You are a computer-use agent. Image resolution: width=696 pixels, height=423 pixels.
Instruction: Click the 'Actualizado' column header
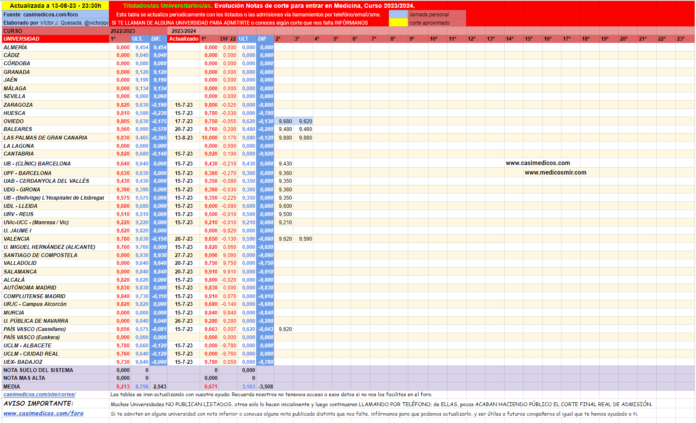(184, 39)
